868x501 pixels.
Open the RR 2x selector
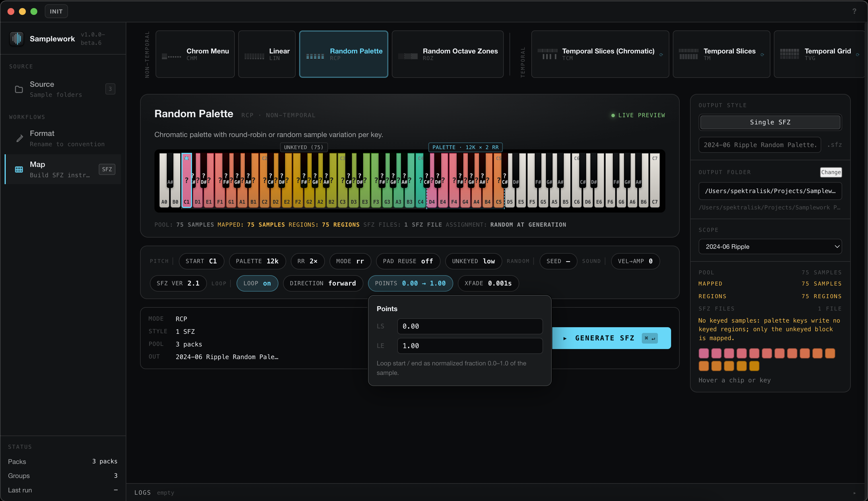pos(307,261)
